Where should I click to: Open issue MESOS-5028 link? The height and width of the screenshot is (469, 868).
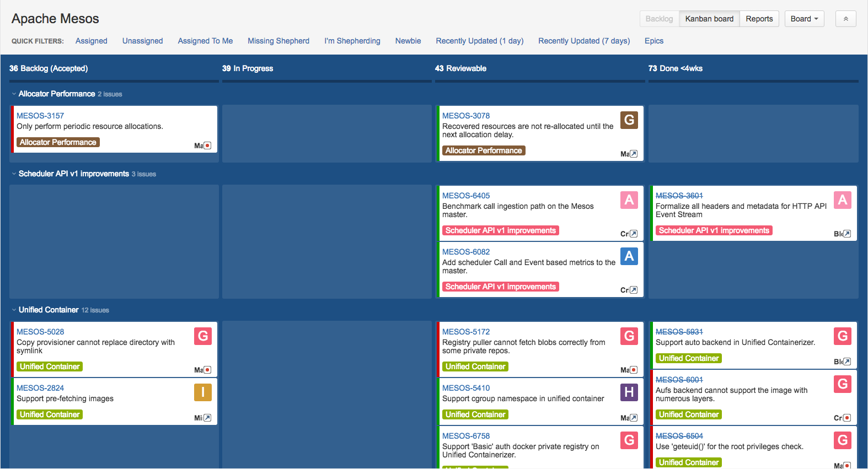pyautogui.click(x=40, y=332)
